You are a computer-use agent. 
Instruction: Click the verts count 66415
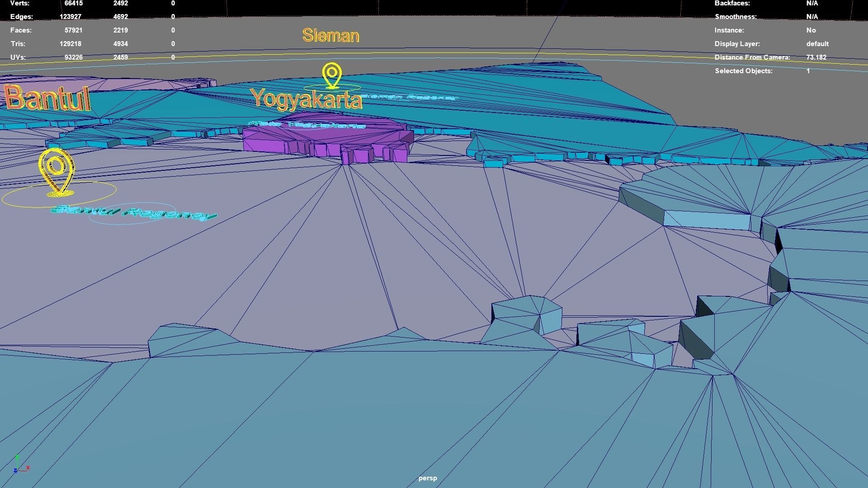click(73, 3)
